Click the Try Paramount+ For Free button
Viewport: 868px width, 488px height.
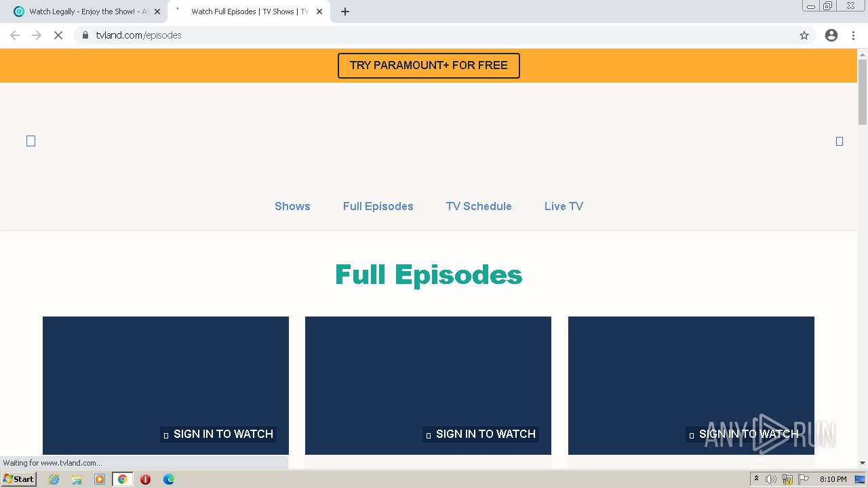point(429,66)
